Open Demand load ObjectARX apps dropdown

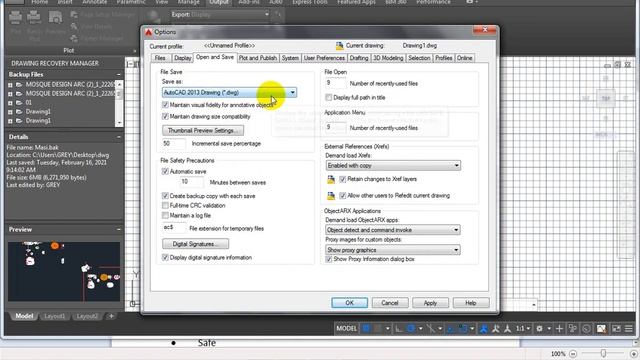(393, 230)
